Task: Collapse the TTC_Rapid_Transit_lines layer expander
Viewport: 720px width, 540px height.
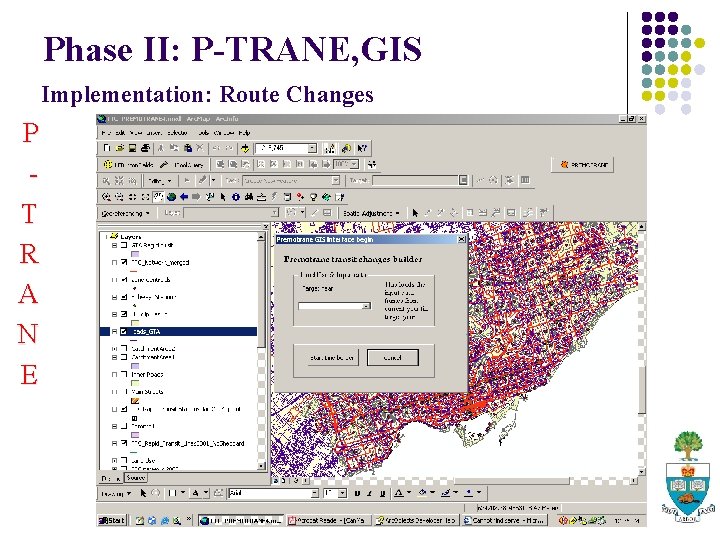Action: coord(114,444)
